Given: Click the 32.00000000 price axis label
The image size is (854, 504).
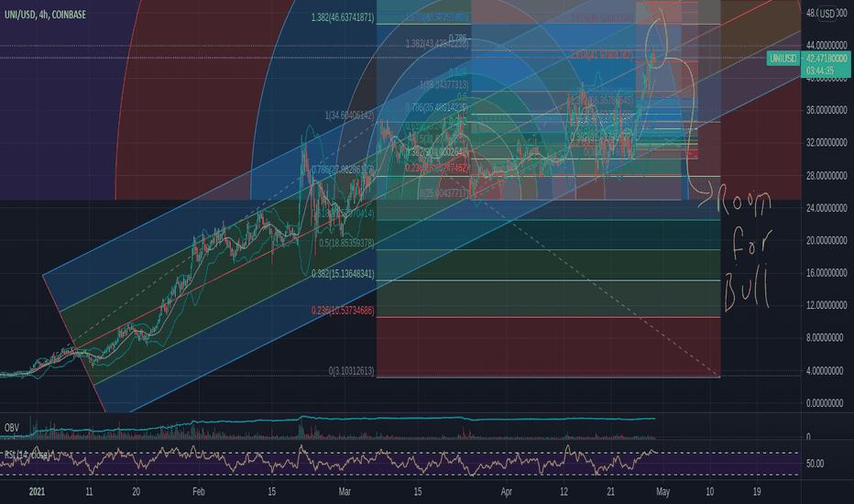Looking at the screenshot, I should [827, 143].
